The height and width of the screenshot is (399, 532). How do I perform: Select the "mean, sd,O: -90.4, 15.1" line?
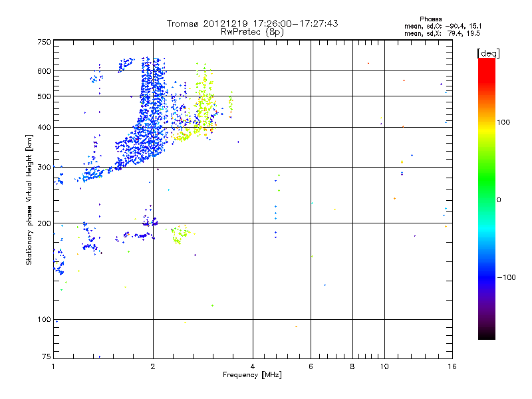click(x=443, y=26)
